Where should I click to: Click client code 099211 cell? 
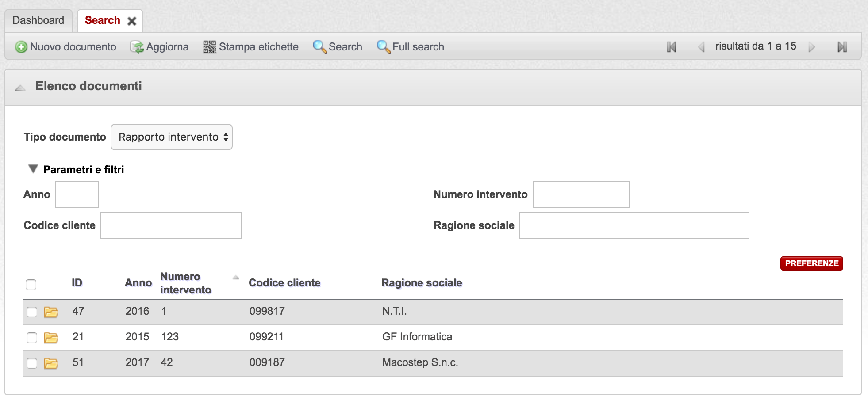tap(266, 337)
